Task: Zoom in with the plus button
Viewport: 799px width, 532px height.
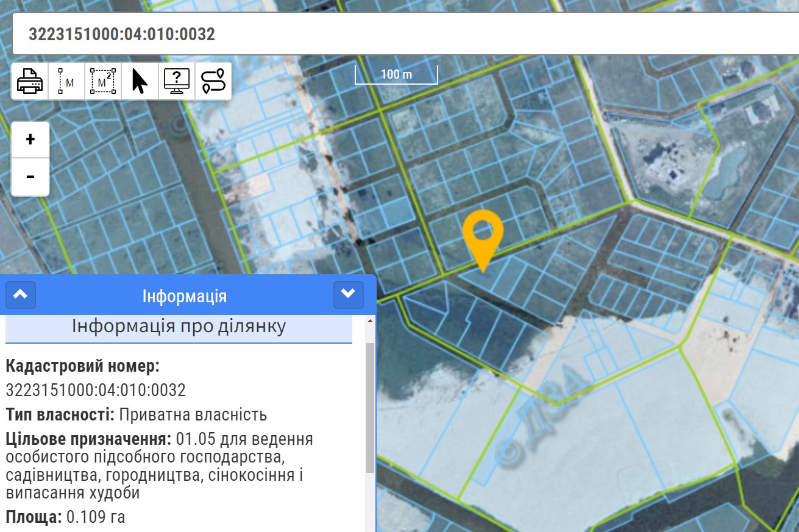Action: click(30, 140)
